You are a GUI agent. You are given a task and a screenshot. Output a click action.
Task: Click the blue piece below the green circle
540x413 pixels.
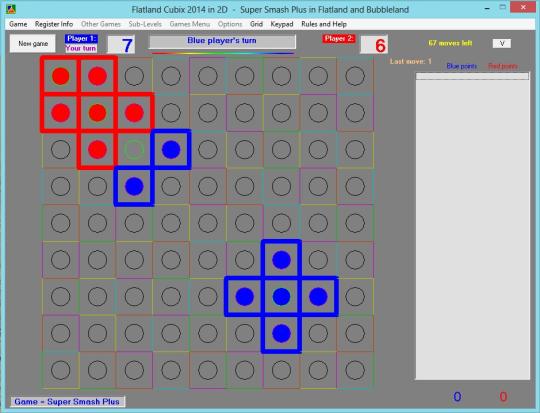[134, 186]
